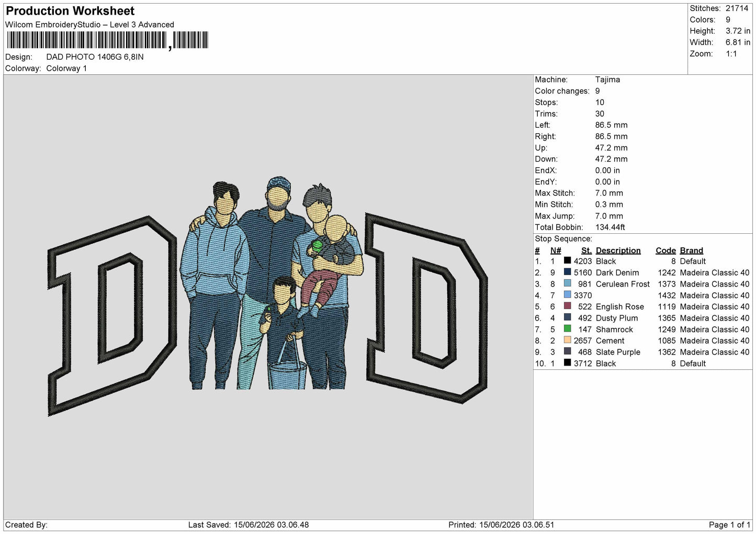Click the Created By label
Image resolution: width=756 pixels, height=534 pixels.
click(26, 525)
